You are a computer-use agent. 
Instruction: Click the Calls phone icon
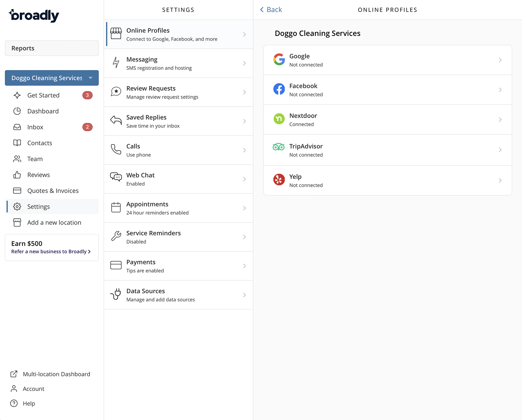[x=116, y=149]
